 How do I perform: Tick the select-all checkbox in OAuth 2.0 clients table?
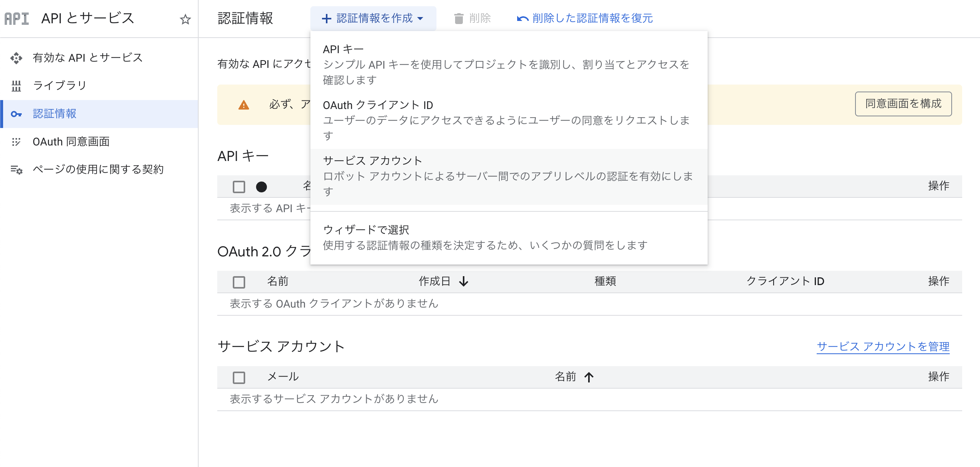pyautogui.click(x=239, y=282)
